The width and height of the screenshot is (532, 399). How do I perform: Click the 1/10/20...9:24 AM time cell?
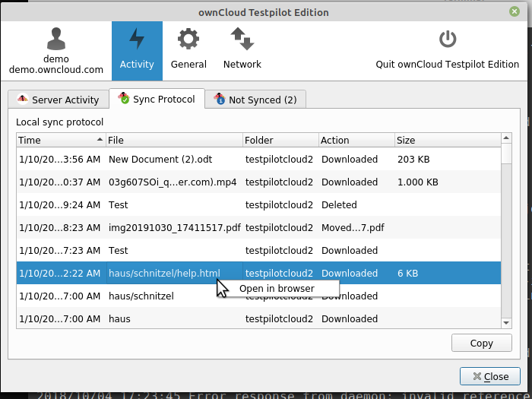(61, 204)
